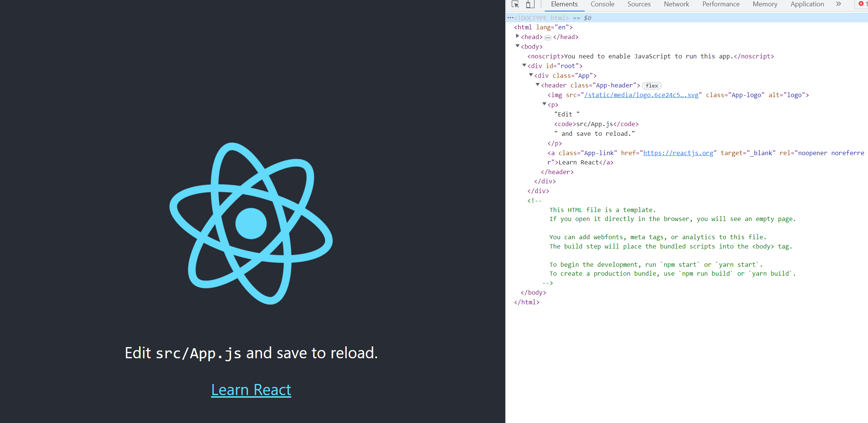
Task: Open the Network tab
Action: coord(676,4)
